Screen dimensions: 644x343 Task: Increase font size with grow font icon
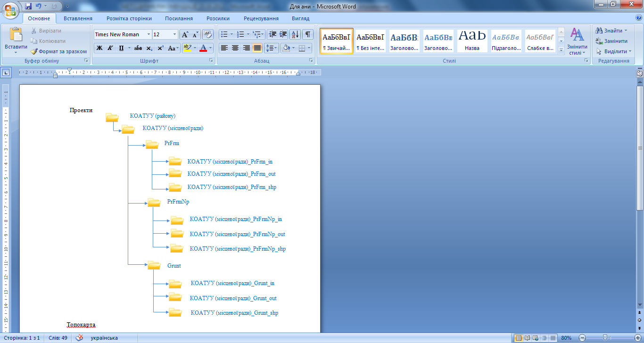tap(185, 34)
